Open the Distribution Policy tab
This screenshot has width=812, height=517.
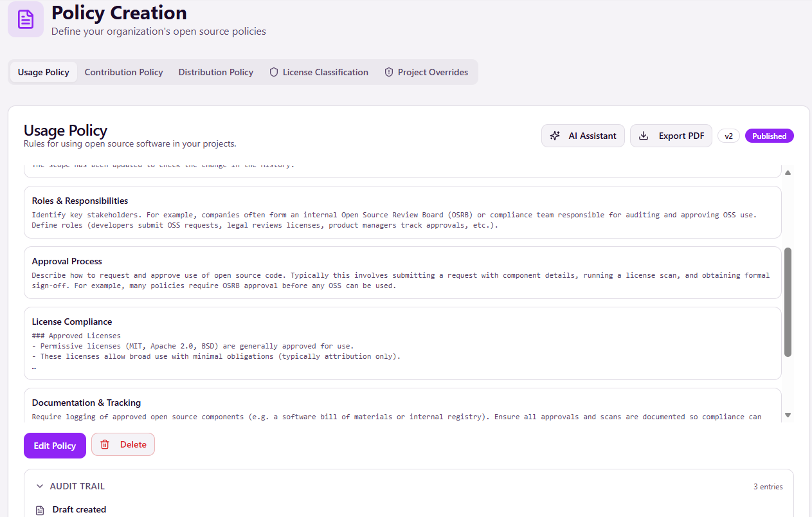216,72
